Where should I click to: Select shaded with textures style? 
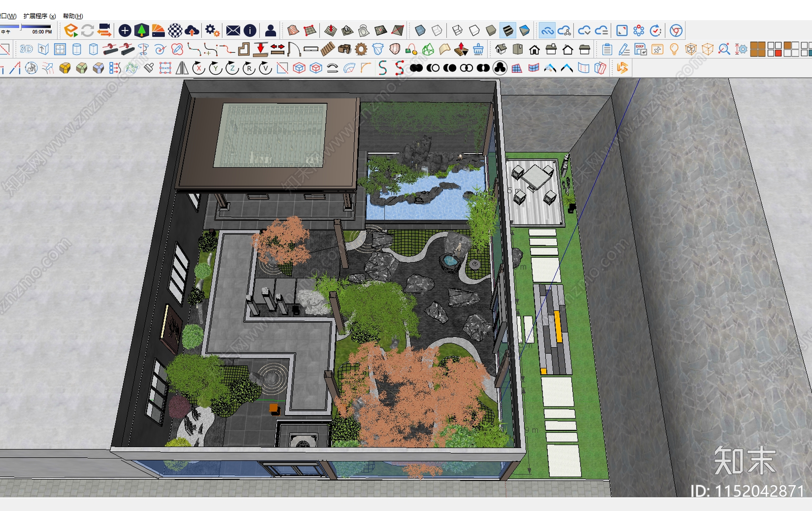pos(507,30)
